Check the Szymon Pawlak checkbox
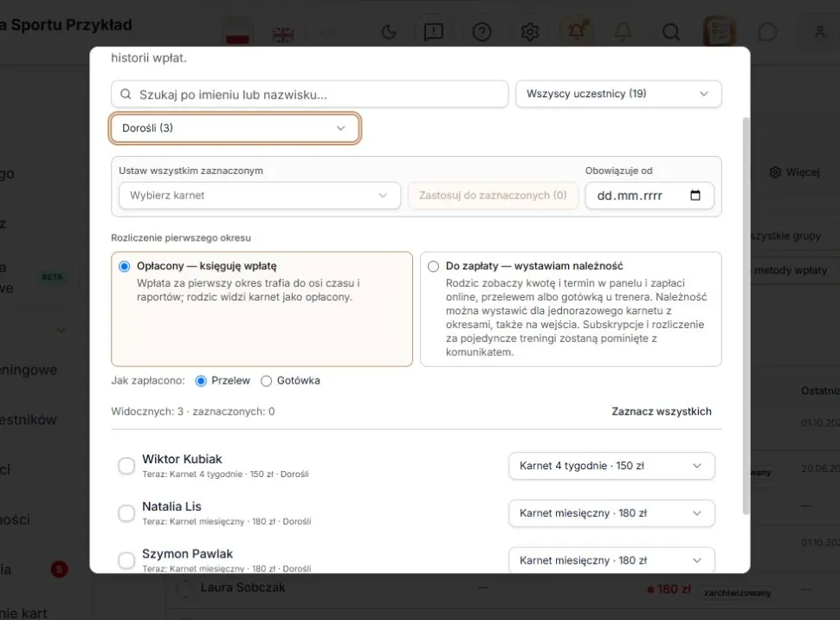The image size is (840, 620). [x=126, y=560]
